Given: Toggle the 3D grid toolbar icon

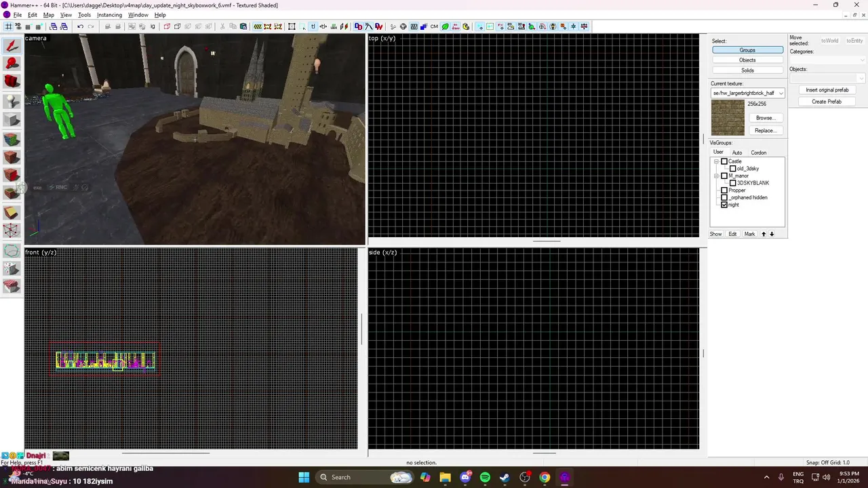Looking at the screenshot, I should click(x=18, y=26).
